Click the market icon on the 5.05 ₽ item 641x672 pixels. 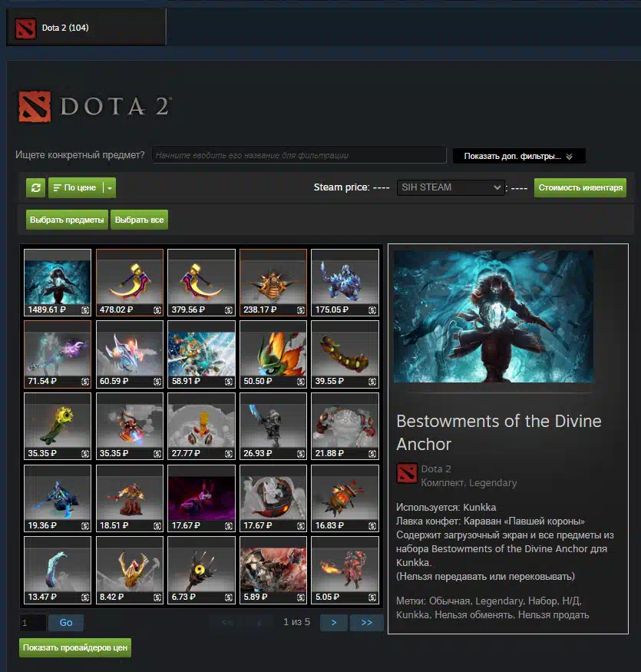[x=372, y=597]
